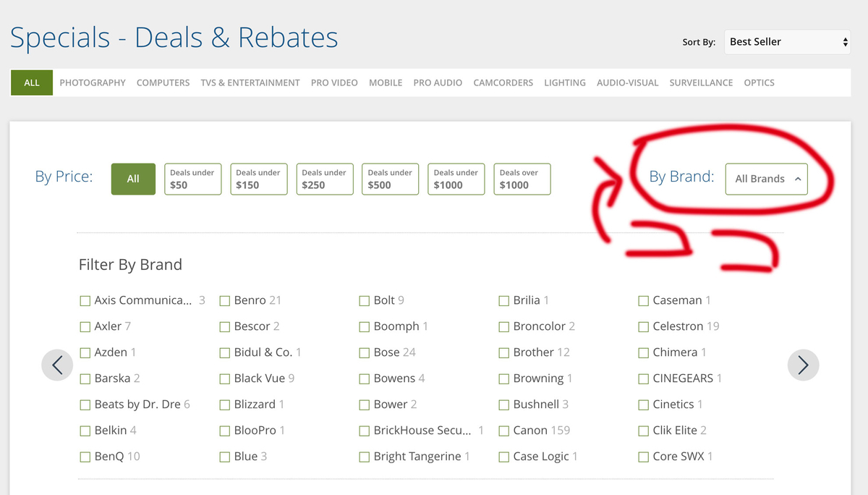Viewport: 868px width, 495px height.
Task: Check the Cinetics brand checkbox
Action: point(644,405)
